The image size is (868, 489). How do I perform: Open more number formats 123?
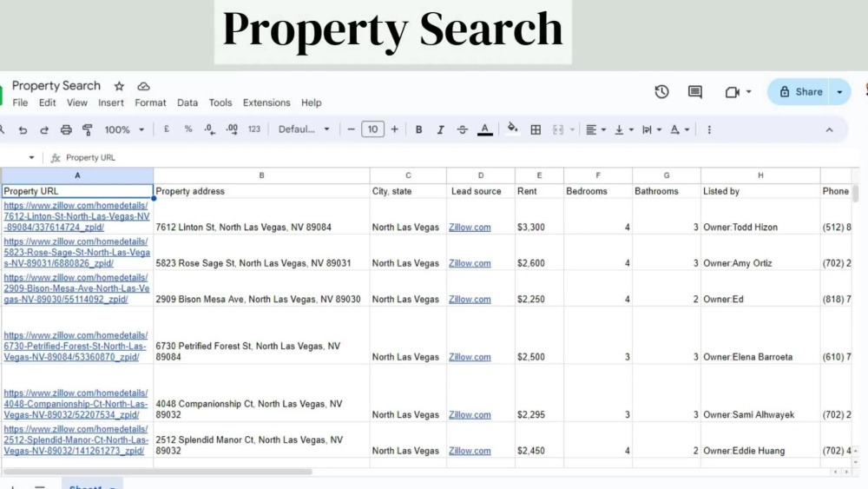254,129
